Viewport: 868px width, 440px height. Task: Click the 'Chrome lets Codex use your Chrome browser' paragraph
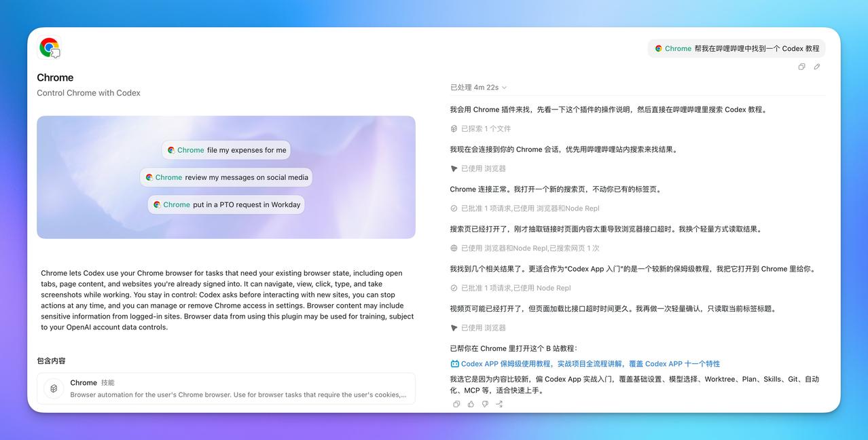pyautogui.click(x=227, y=300)
